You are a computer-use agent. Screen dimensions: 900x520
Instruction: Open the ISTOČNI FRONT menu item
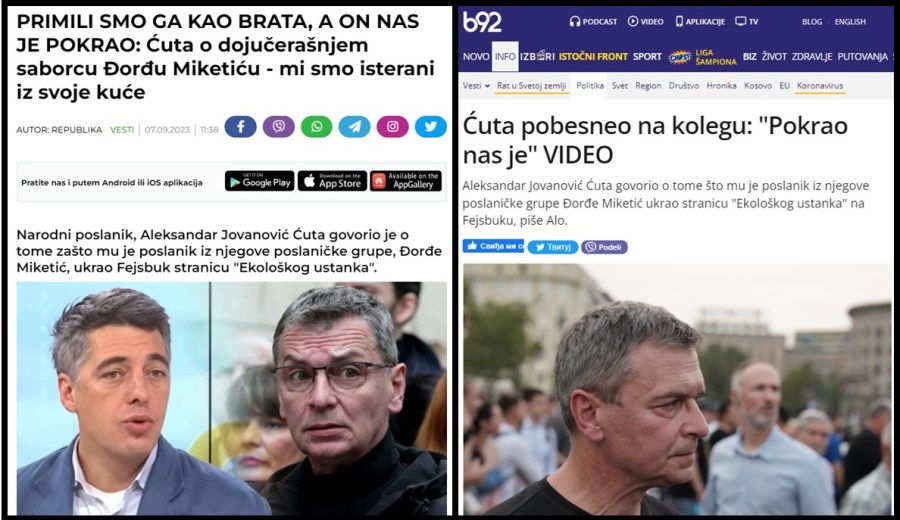(x=593, y=57)
